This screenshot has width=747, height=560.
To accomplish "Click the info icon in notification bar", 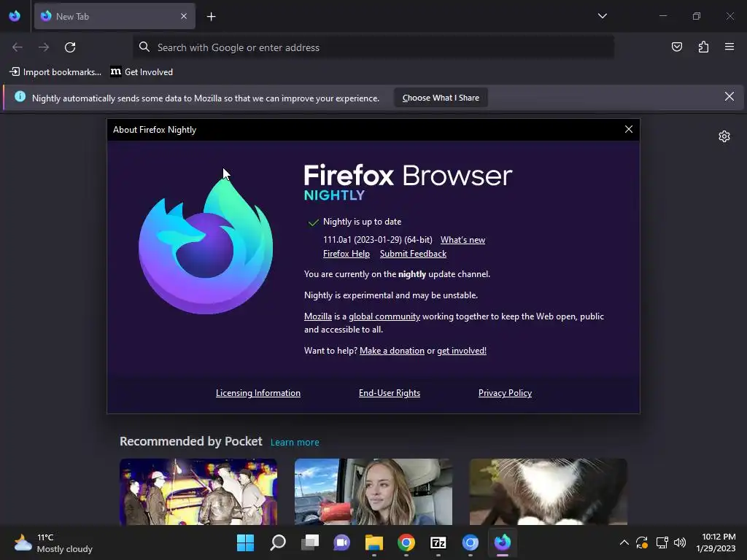I will tap(20, 97).
